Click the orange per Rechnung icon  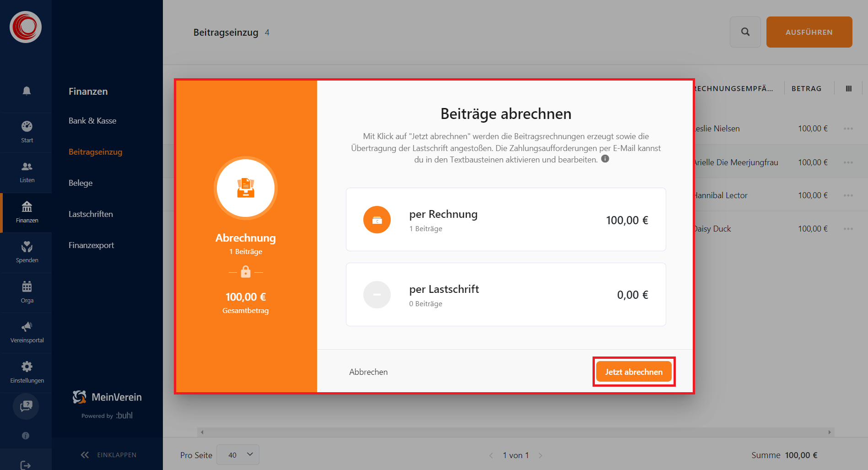point(377,220)
